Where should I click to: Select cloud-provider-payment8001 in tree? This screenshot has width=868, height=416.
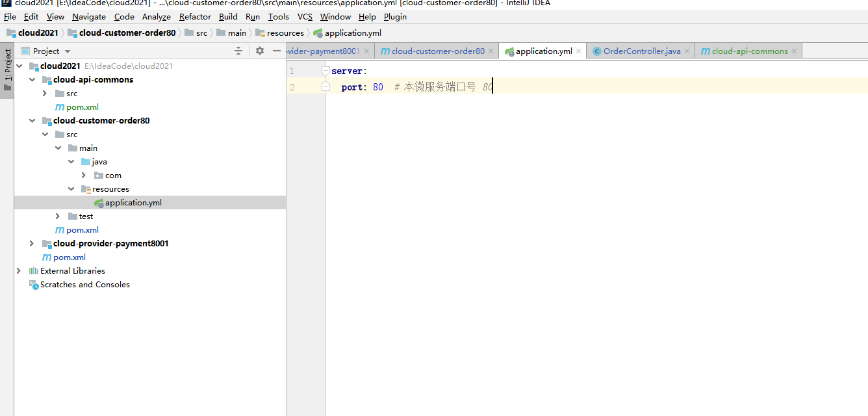tap(110, 243)
